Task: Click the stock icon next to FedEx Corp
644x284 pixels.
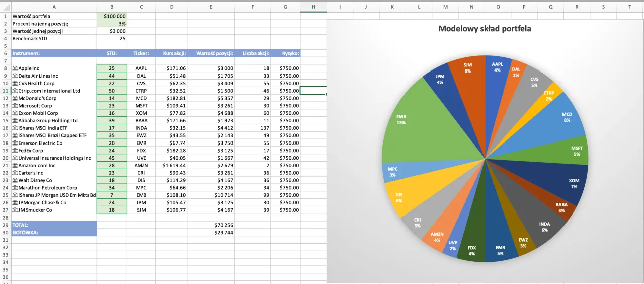Action: (x=15, y=151)
